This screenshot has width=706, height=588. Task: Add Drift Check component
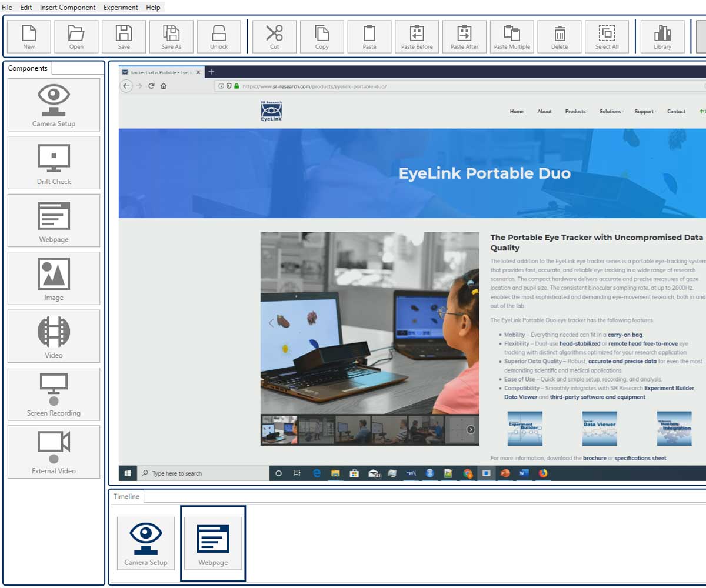tap(54, 162)
